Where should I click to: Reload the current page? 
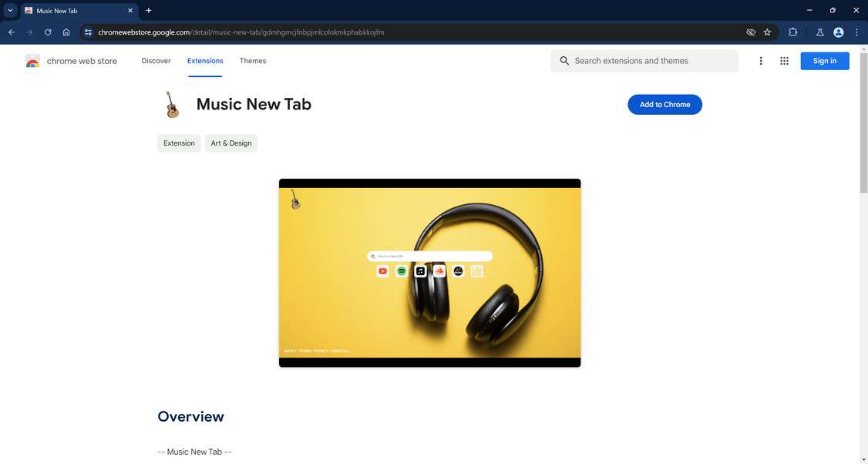(x=47, y=32)
